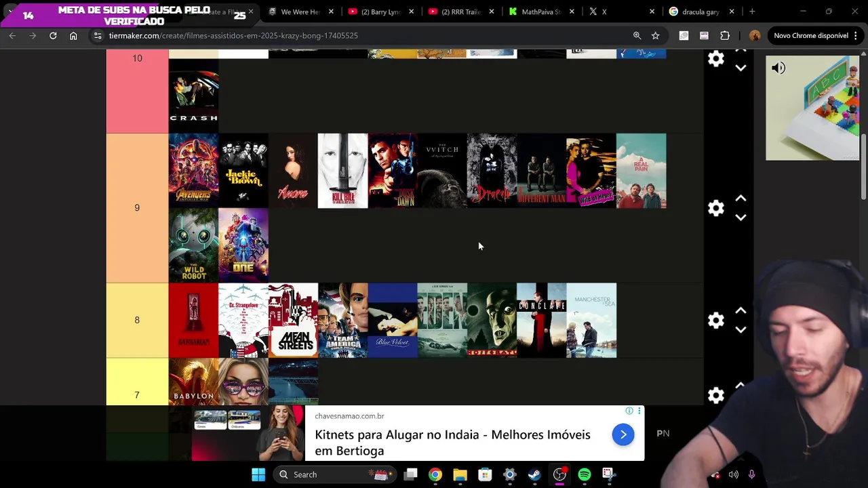
Task: Open the zoom magnifier in address bar
Action: pyautogui.click(x=637, y=35)
